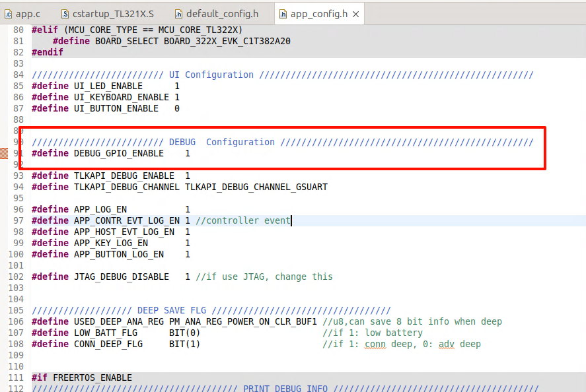Click TLKAPI_DEBUG_CHANNEL_GSUART value
Screen dimensions: 586x392
pos(256,187)
